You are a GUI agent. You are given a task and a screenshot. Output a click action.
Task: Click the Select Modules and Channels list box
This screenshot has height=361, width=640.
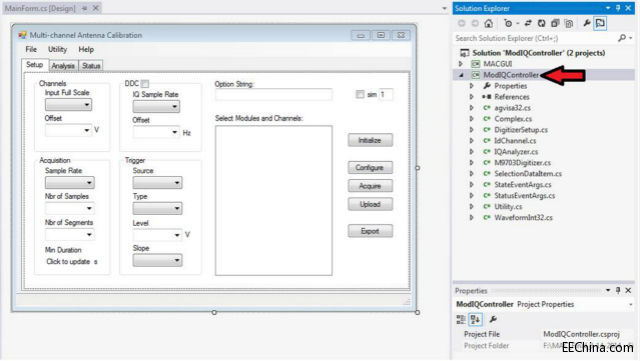pyautogui.click(x=273, y=201)
